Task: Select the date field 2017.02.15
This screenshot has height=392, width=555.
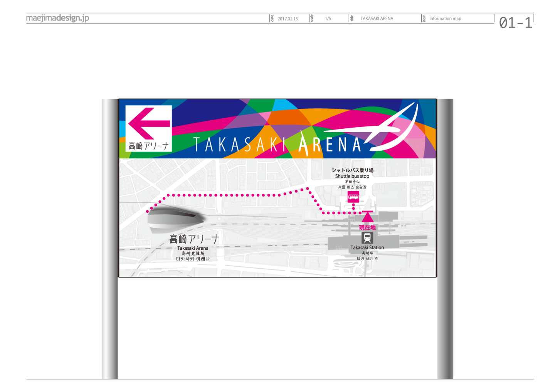Action: coord(288,19)
